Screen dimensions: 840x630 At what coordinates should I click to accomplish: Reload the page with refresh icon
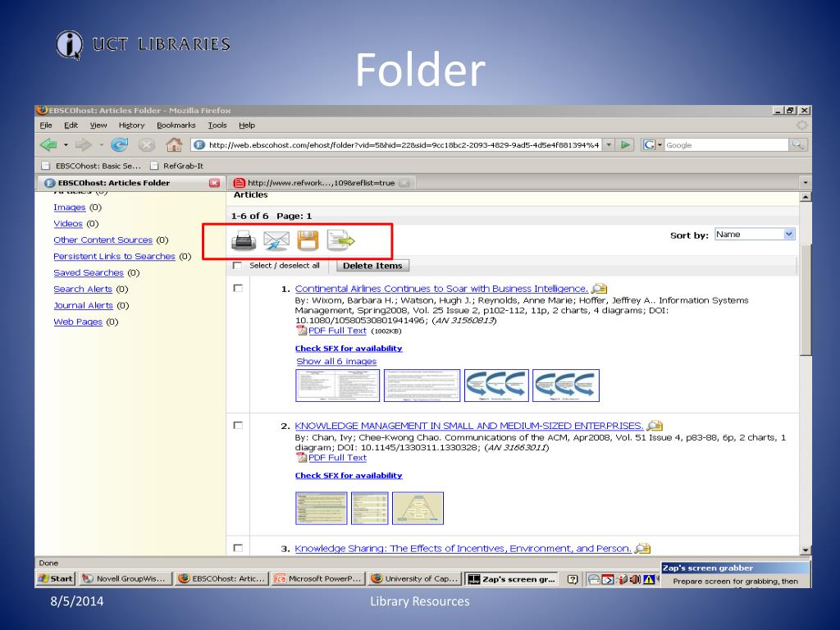(119, 144)
